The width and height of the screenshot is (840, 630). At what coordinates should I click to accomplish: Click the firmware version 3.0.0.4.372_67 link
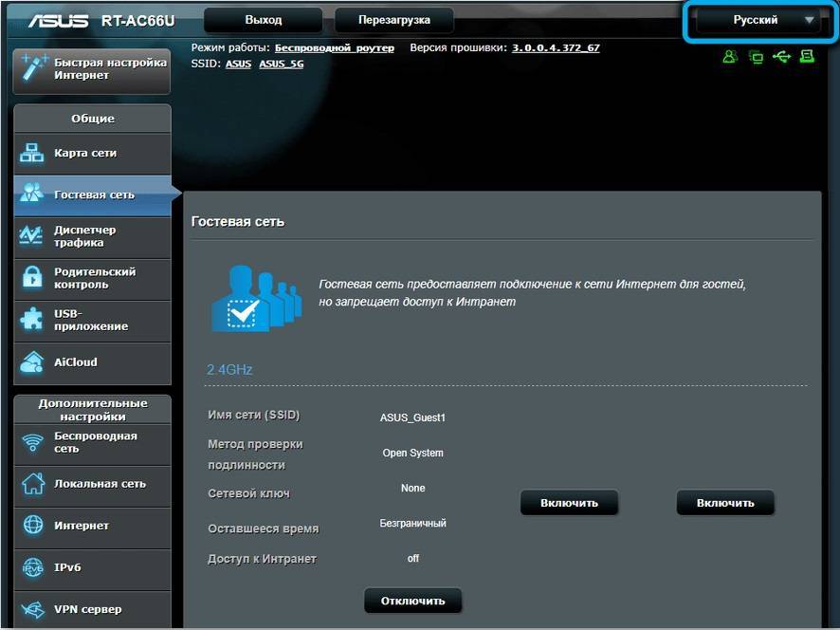pyautogui.click(x=556, y=47)
